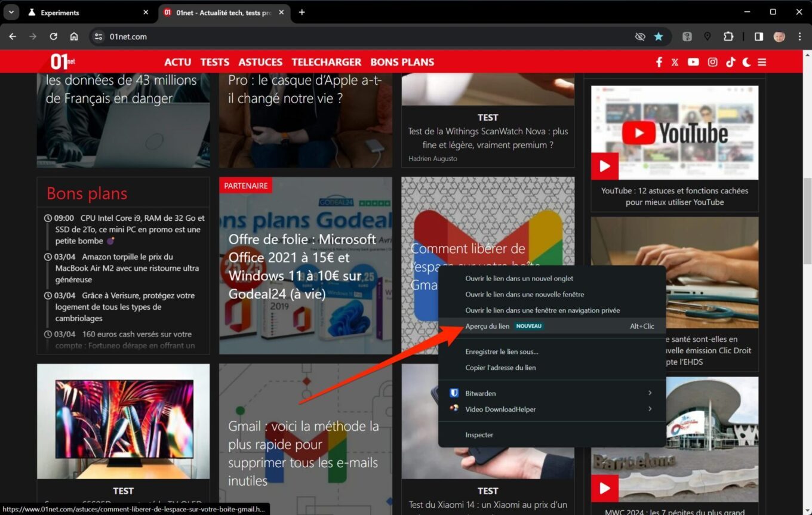Open the Withings ScanWatch Nova test article

click(x=488, y=138)
